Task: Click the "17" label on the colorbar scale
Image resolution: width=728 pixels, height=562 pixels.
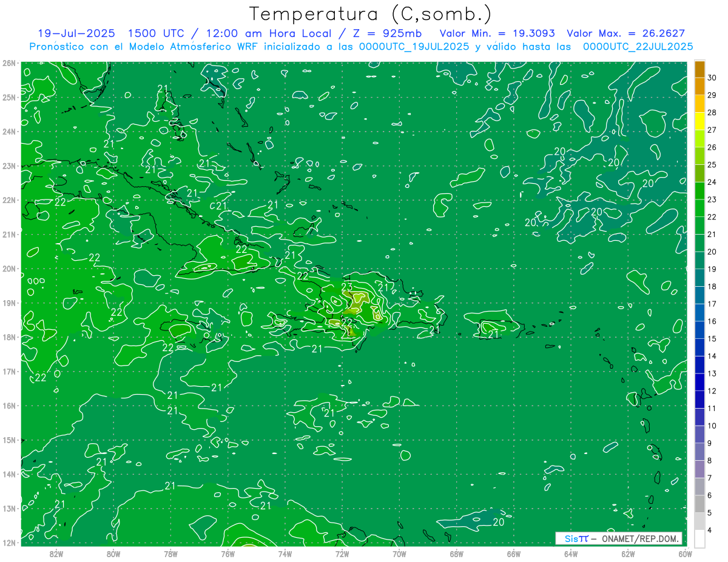Action: (712, 304)
